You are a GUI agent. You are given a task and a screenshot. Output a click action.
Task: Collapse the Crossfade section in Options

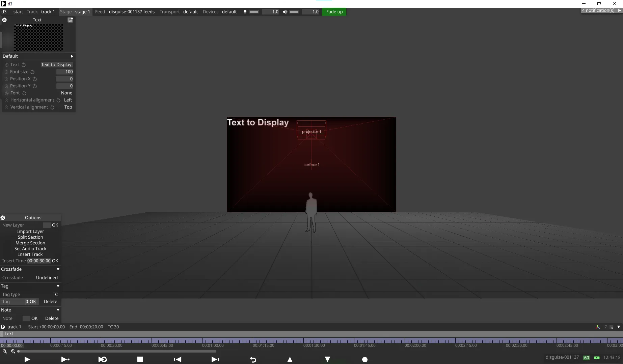coord(58,269)
